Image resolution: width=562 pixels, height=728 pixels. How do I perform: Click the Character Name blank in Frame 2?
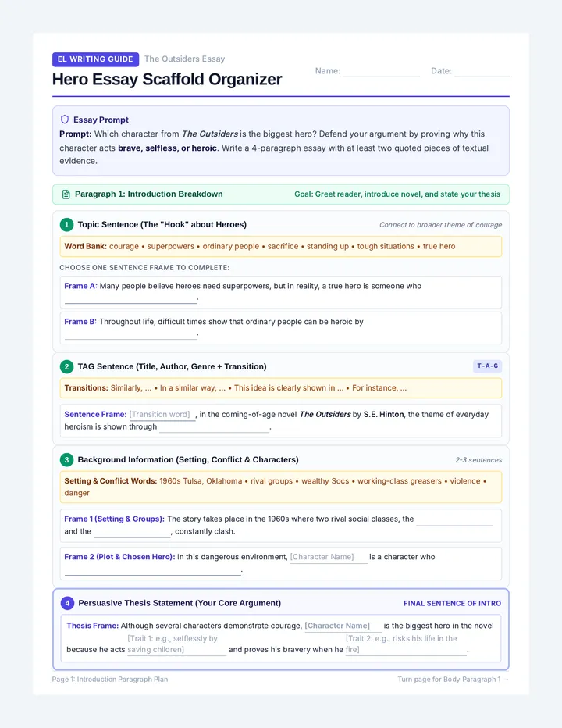[329, 557]
